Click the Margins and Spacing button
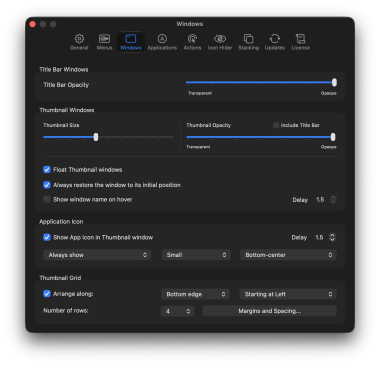 click(270, 311)
